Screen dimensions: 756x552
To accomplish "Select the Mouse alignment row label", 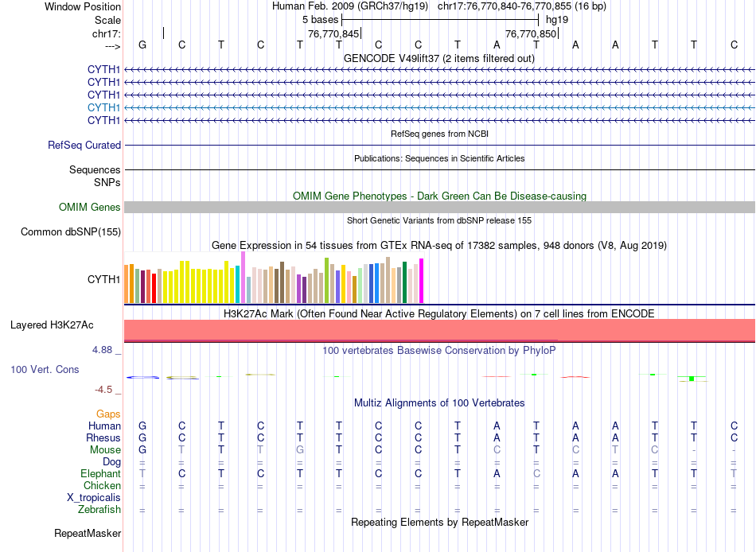I will pyautogui.click(x=105, y=450).
